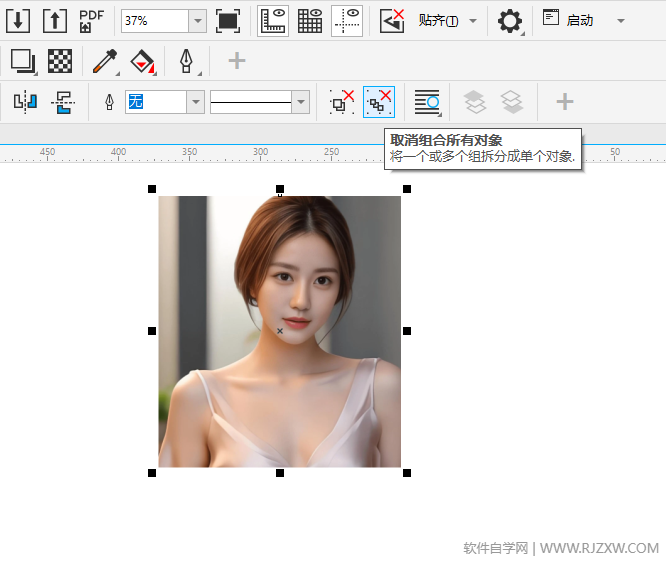Select the drop shadow tool
This screenshot has height=563, width=666.
(23, 62)
